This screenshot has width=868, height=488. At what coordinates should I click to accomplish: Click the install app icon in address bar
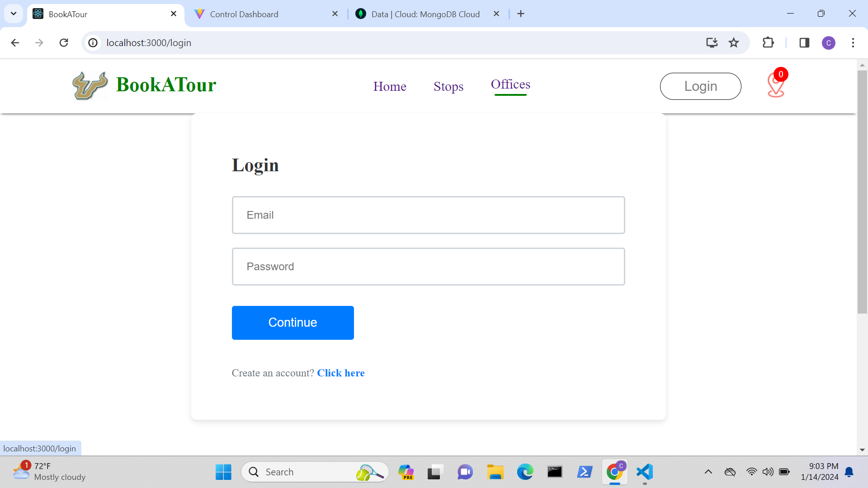click(712, 43)
